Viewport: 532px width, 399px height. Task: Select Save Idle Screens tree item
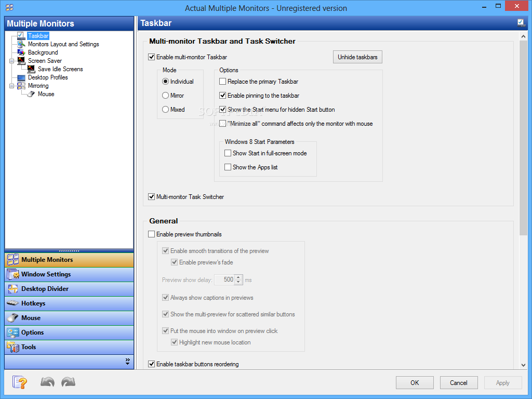pos(60,69)
